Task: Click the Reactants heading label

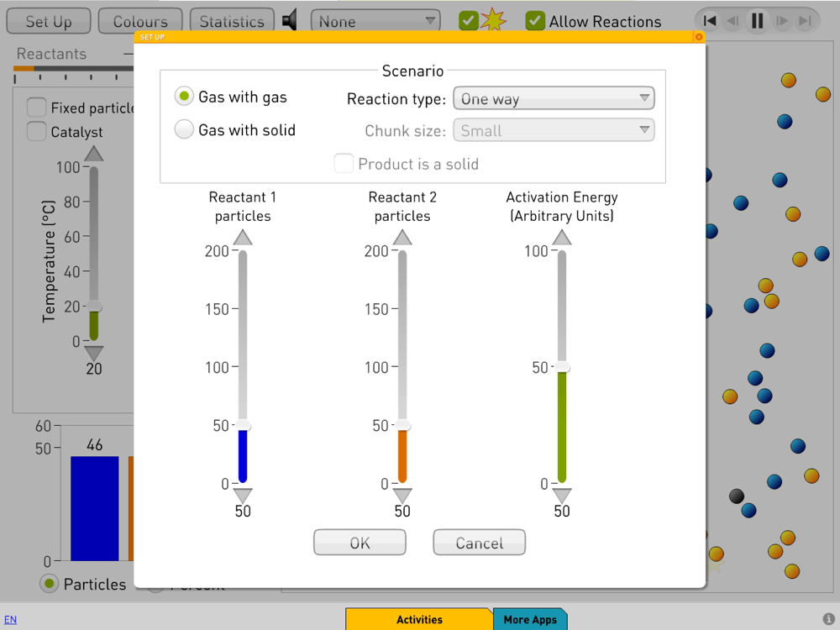Action: click(51, 54)
